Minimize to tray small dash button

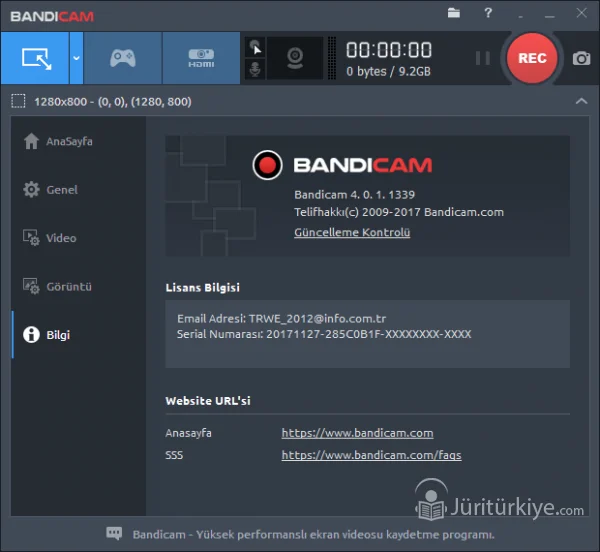tap(520, 17)
